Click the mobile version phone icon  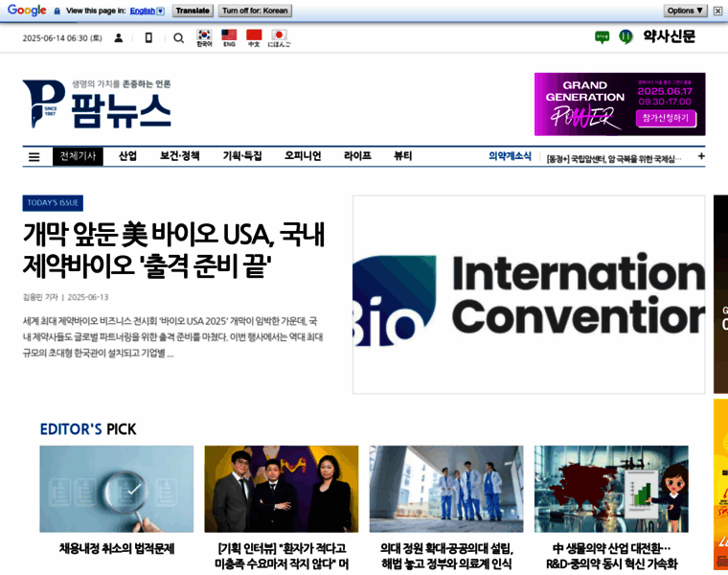[x=148, y=38]
